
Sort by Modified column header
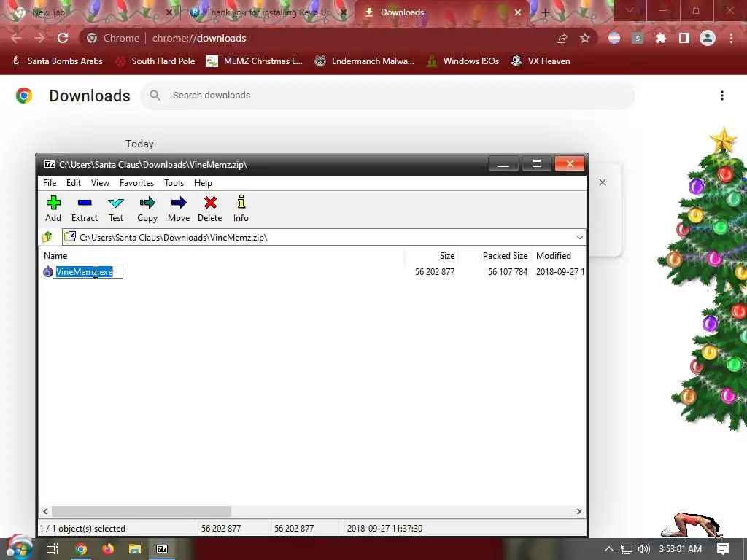[558, 256]
